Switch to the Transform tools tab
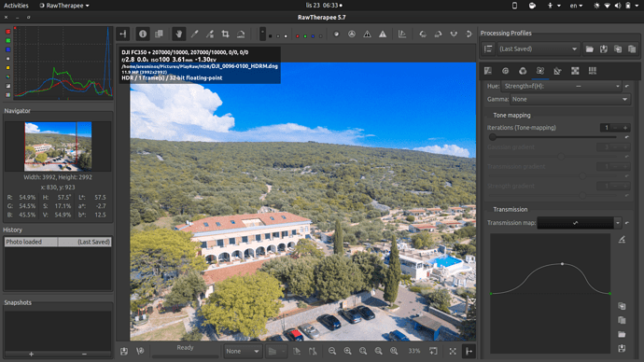 (x=557, y=71)
